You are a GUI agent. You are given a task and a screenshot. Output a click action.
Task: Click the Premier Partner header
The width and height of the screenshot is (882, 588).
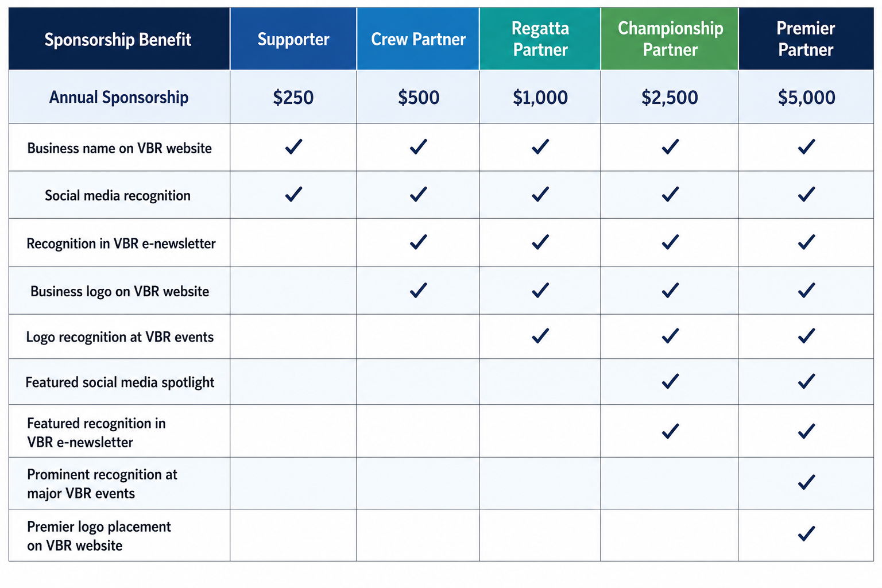[806, 39]
